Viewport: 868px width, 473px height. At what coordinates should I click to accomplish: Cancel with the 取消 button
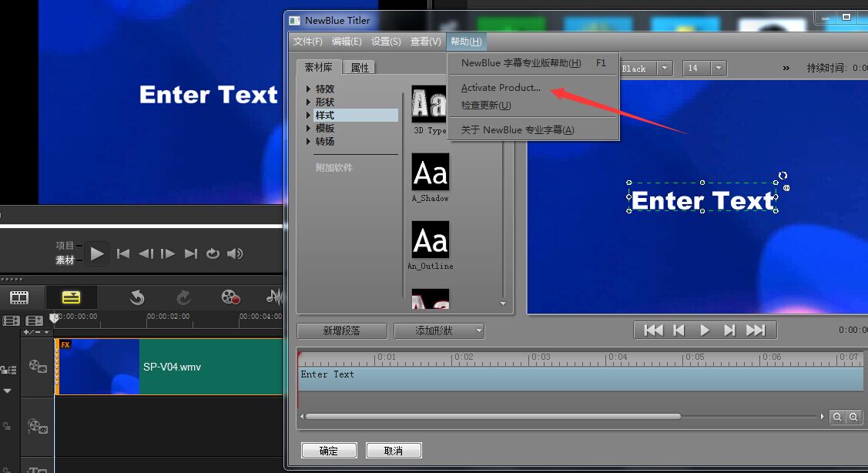(394, 451)
